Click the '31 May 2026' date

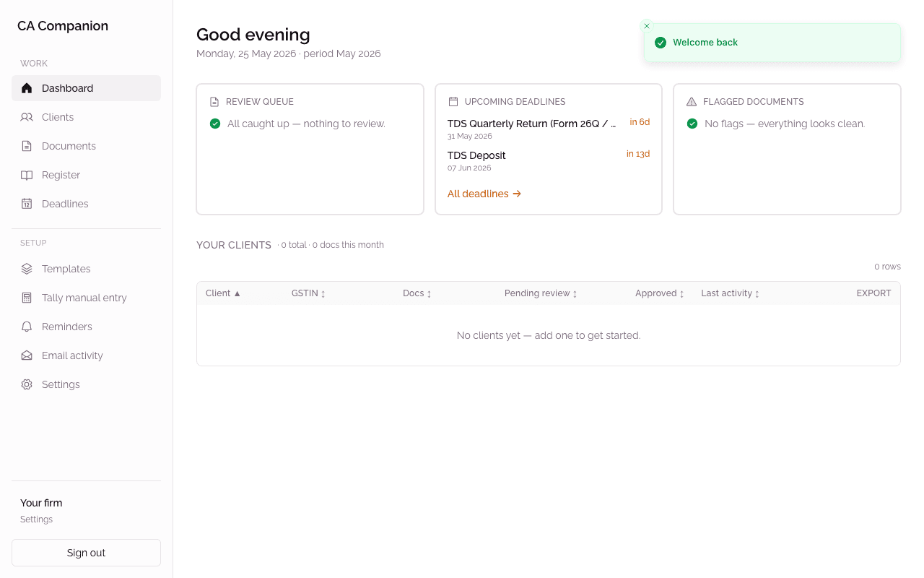pyautogui.click(x=469, y=136)
